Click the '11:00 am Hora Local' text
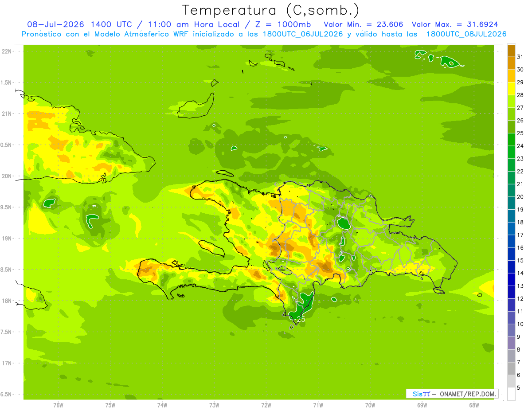The image size is (532, 411). [193, 24]
